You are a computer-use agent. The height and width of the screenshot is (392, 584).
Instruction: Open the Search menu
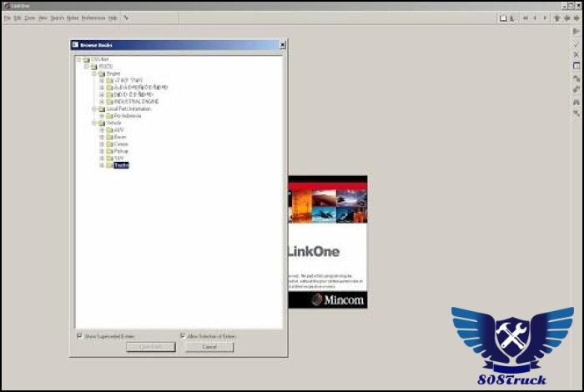pyautogui.click(x=57, y=18)
